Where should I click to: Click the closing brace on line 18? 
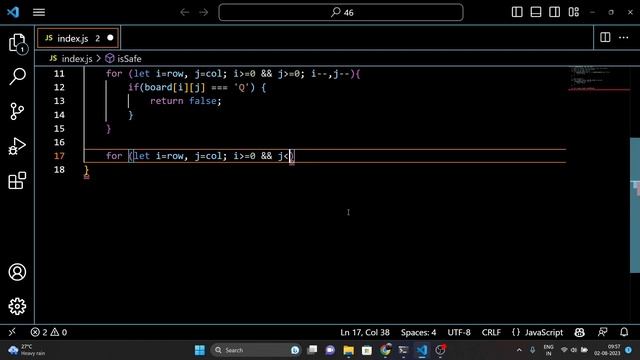86,170
